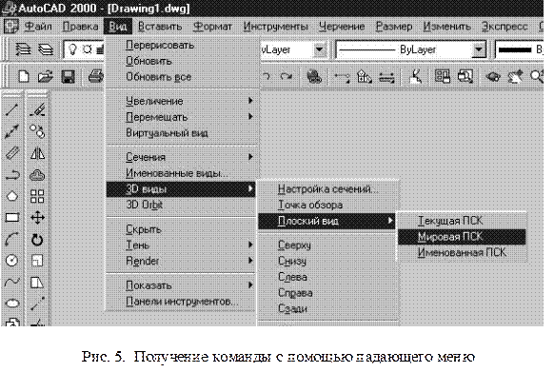The height and width of the screenshot is (392, 554).
Task: Click the Make Object's Layer Current icon
Action: click(x=23, y=49)
